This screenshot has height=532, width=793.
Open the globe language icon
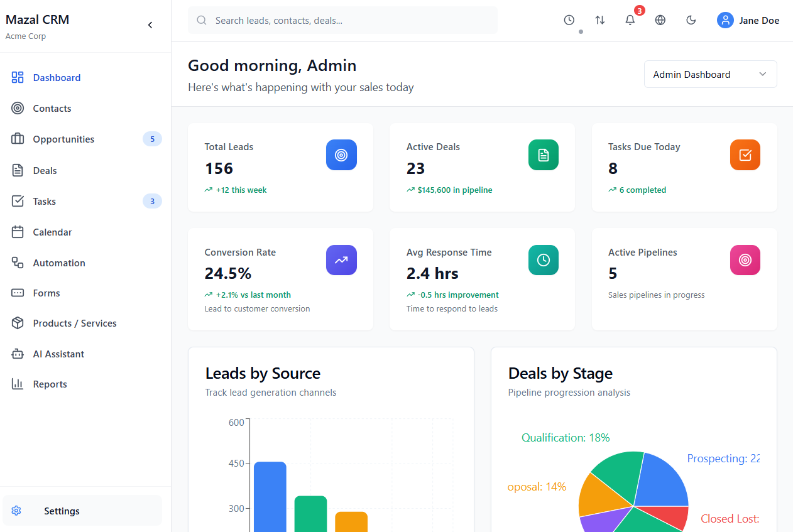tap(660, 20)
